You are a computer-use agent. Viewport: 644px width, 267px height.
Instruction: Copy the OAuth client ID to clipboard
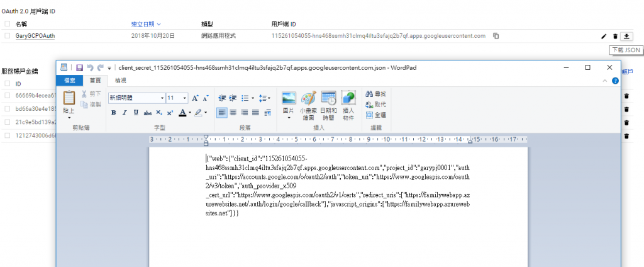(x=496, y=36)
